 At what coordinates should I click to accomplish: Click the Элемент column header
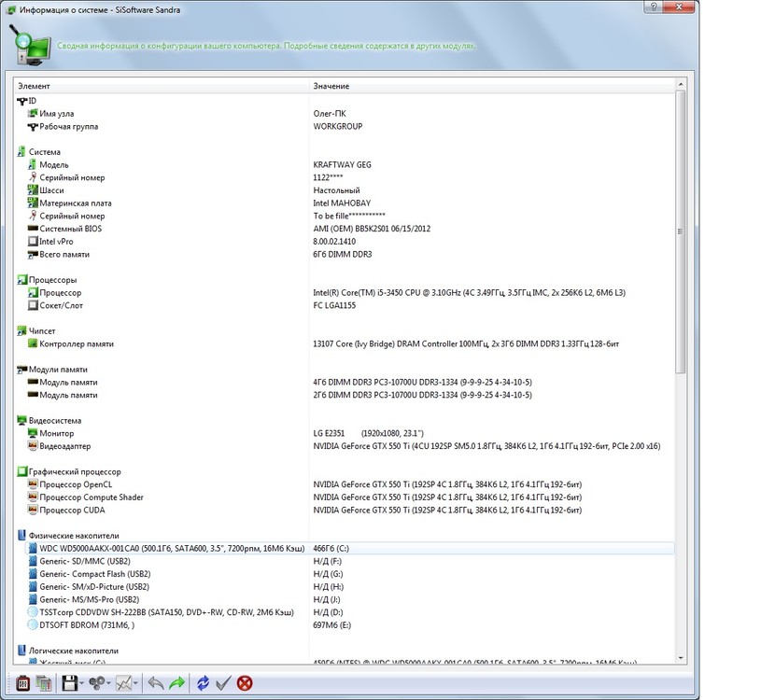[162, 86]
